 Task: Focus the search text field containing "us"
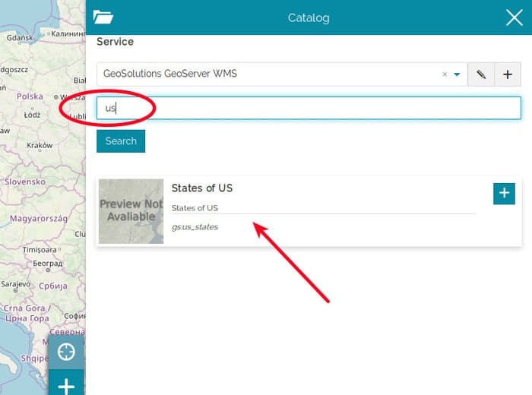[308, 108]
